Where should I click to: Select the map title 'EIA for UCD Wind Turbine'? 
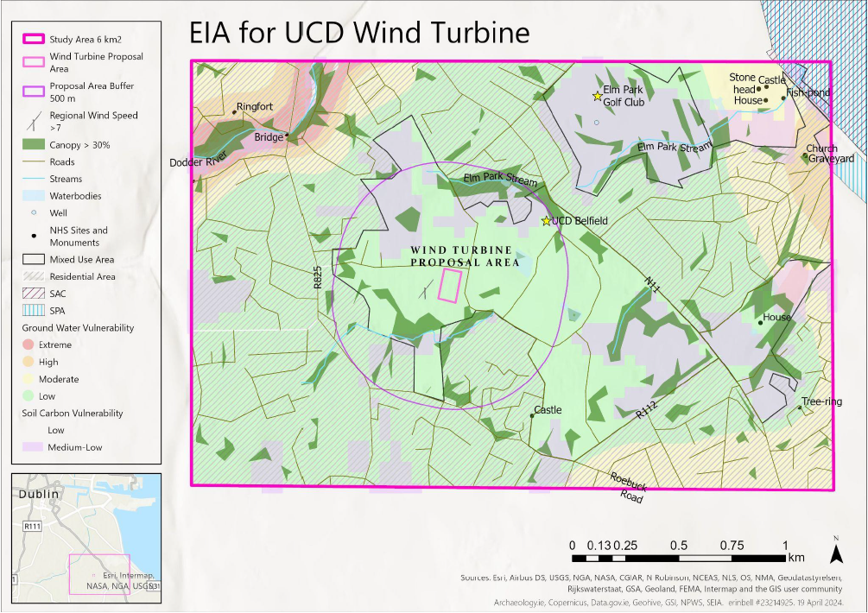(x=358, y=34)
